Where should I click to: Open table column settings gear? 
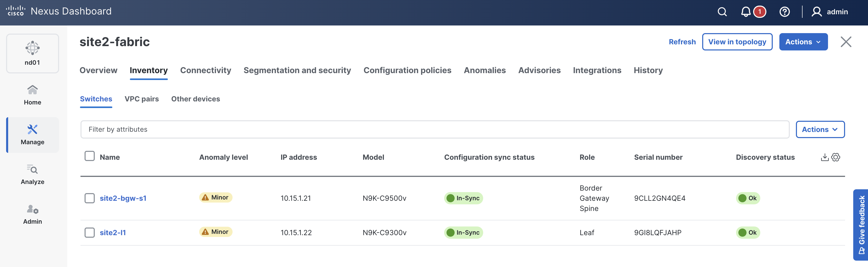[836, 157]
